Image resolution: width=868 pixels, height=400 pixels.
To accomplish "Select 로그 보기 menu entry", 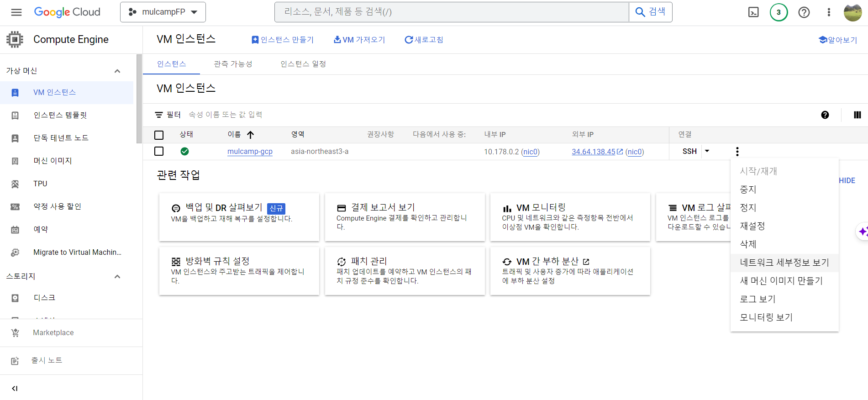I will pyautogui.click(x=784, y=299).
